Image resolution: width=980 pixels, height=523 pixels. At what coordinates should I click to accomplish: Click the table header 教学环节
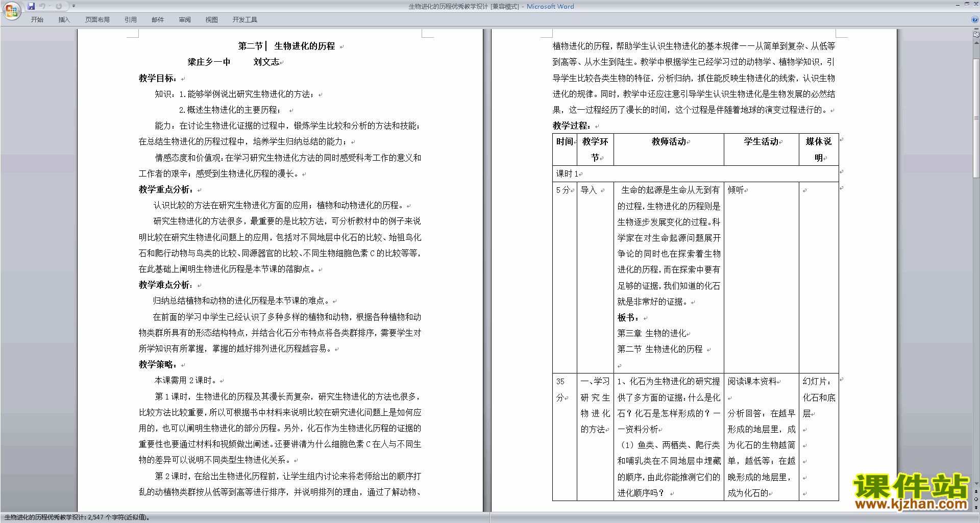pyautogui.click(x=595, y=150)
